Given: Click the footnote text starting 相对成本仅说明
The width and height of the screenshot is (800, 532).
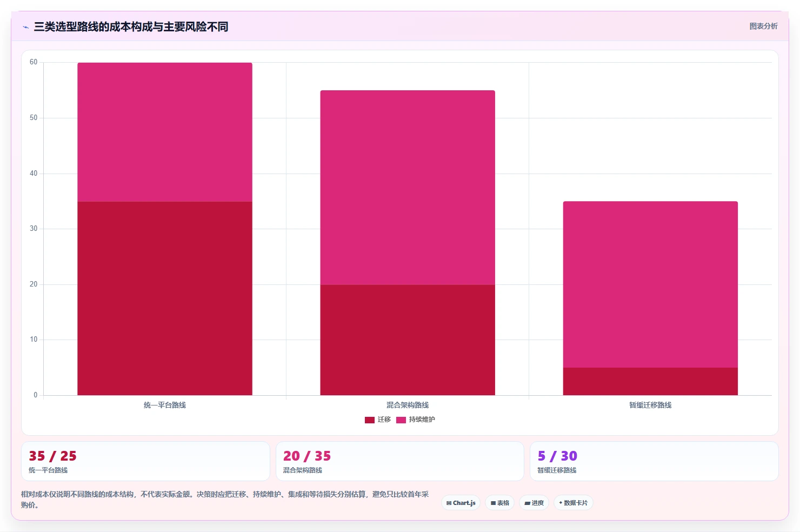Looking at the screenshot, I should [225, 500].
